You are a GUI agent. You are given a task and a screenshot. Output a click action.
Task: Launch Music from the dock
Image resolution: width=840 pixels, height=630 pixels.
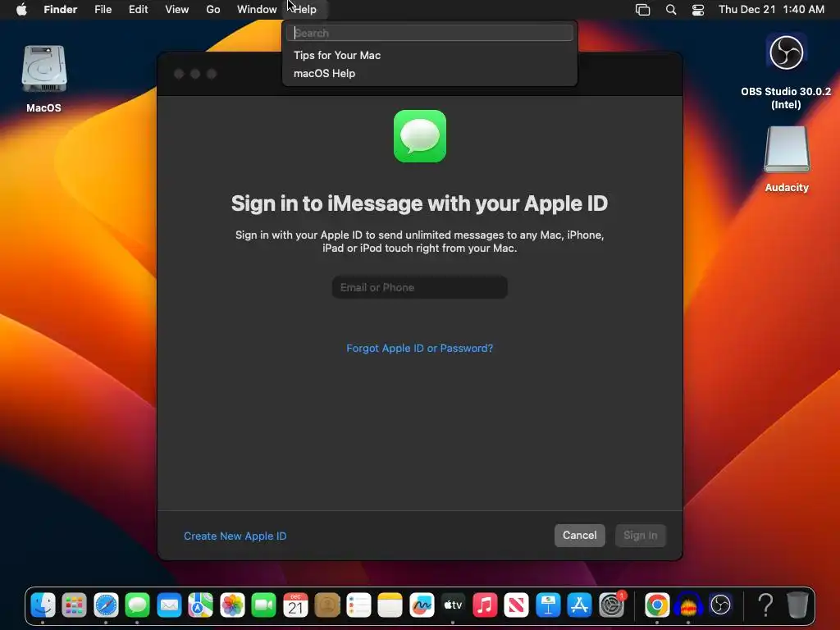[x=485, y=605]
